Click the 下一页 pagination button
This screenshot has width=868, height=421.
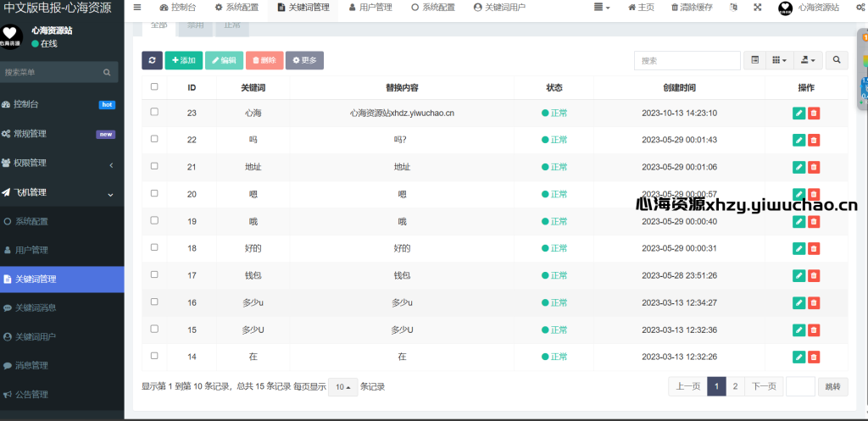pos(764,387)
